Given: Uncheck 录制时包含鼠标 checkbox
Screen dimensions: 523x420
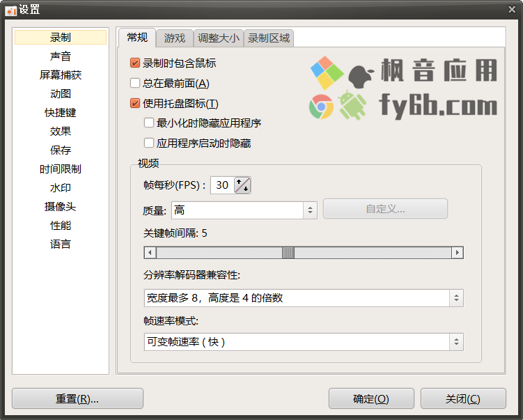Looking at the screenshot, I should pos(135,63).
